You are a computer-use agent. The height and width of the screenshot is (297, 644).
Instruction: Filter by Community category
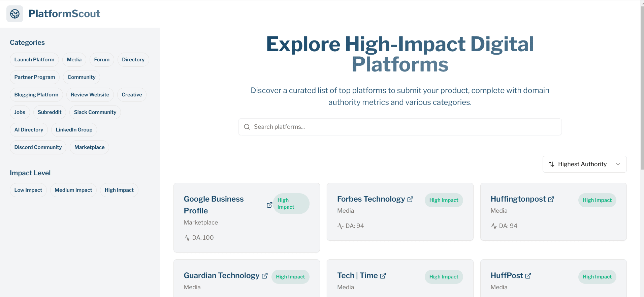click(x=82, y=77)
